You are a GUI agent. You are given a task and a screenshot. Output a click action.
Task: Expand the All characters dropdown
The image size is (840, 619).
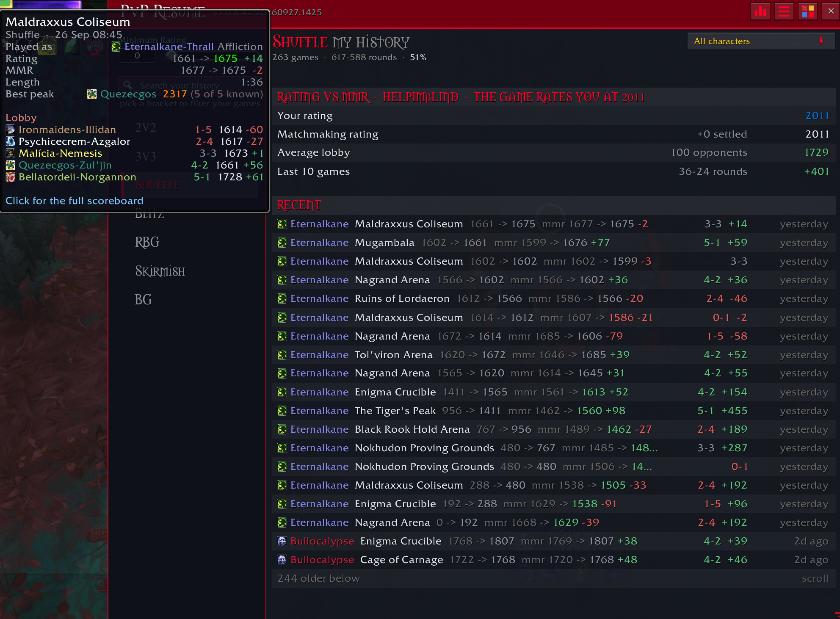click(x=761, y=41)
